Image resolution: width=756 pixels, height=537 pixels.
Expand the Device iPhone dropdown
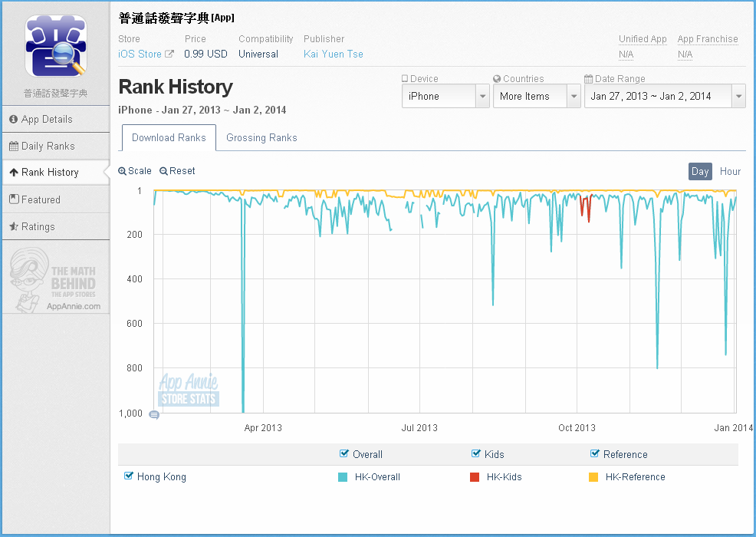[445, 97]
